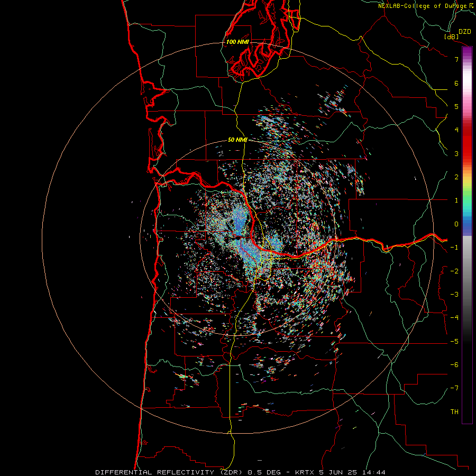
Task: Click the 50 NMI range ring label
Action: point(237,140)
